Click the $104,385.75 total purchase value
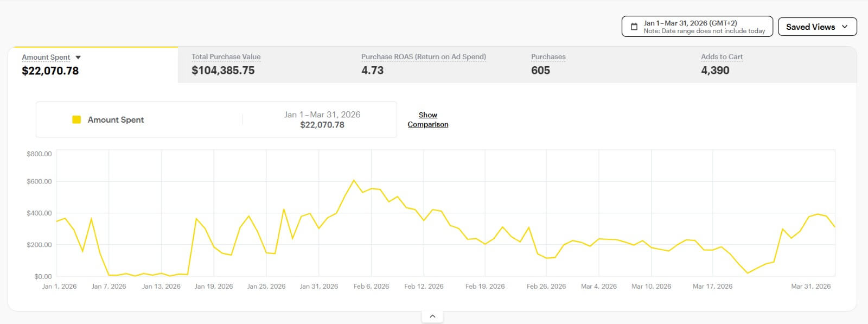Image resolution: width=868 pixels, height=324 pixels. pyautogui.click(x=223, y=70)
